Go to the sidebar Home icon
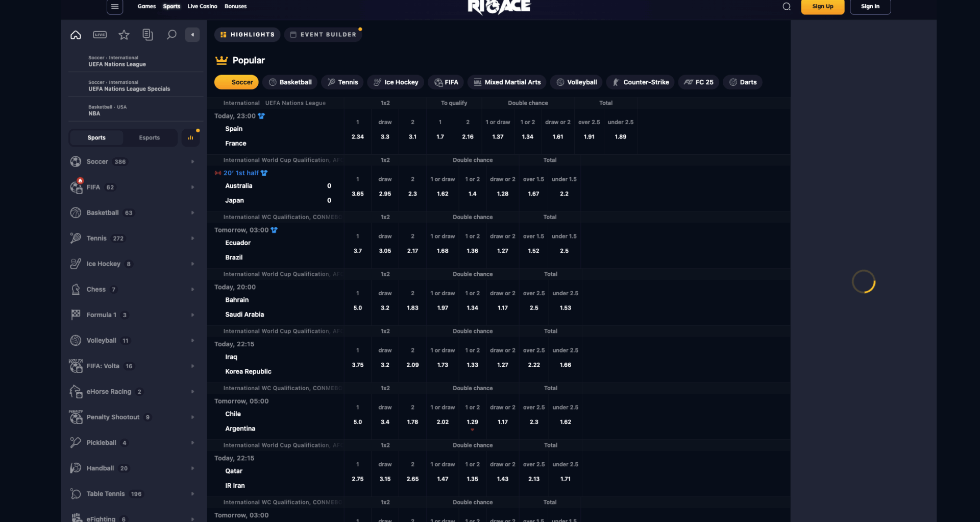This screenshot has height=522, width=980. click(x=76, y=35)
